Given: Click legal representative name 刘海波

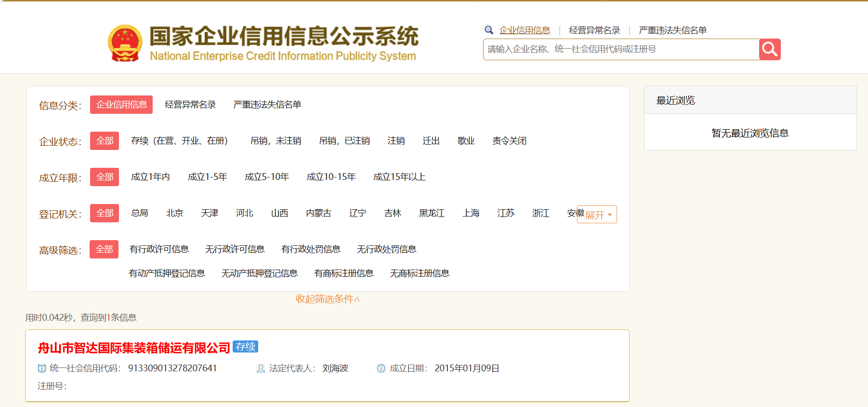Looking at the screenshot, I should [335, 368].
